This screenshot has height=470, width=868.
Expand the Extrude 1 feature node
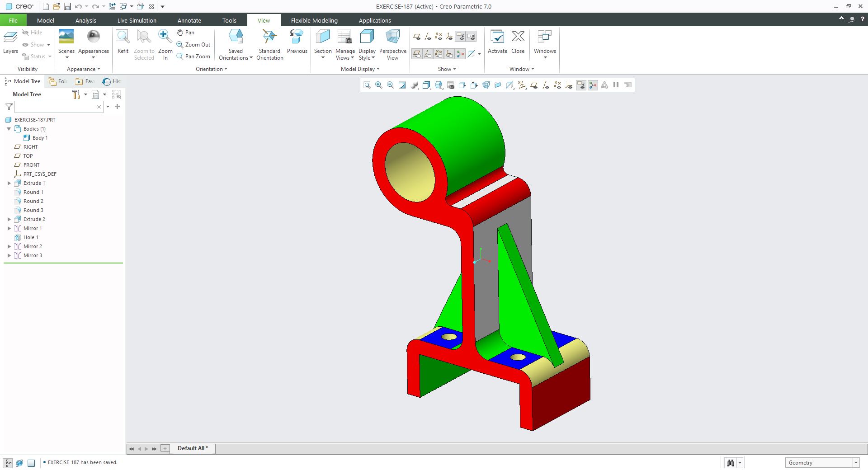coord(9,183)
